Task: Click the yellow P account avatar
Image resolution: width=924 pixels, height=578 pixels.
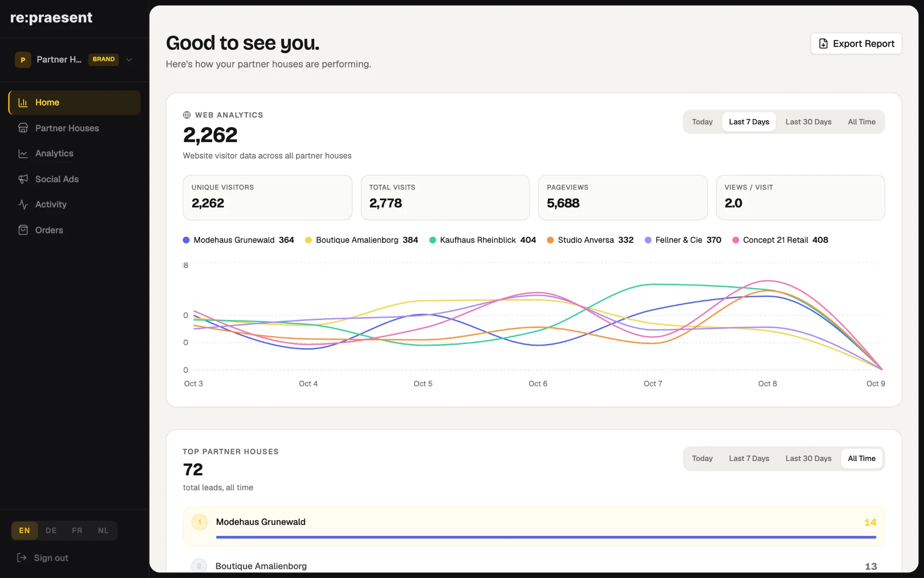Action: coord(23,60)
